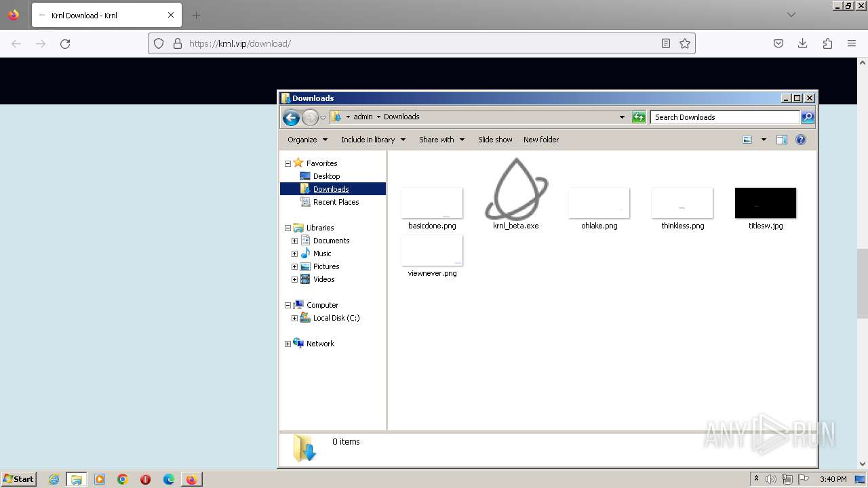Select Downloads in navigation pane
This screenshot has width=868, height=488.
pos(331,189)
